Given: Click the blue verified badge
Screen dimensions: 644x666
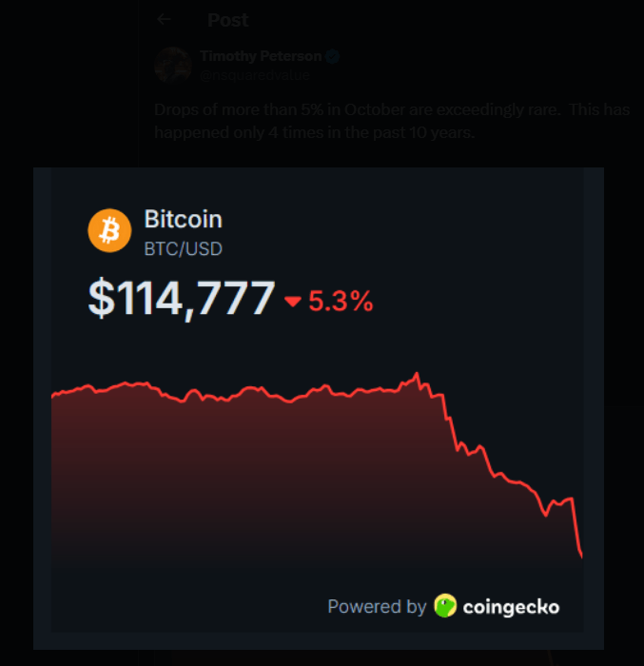Looking at the screenshot, I should (x=331, y=56).
